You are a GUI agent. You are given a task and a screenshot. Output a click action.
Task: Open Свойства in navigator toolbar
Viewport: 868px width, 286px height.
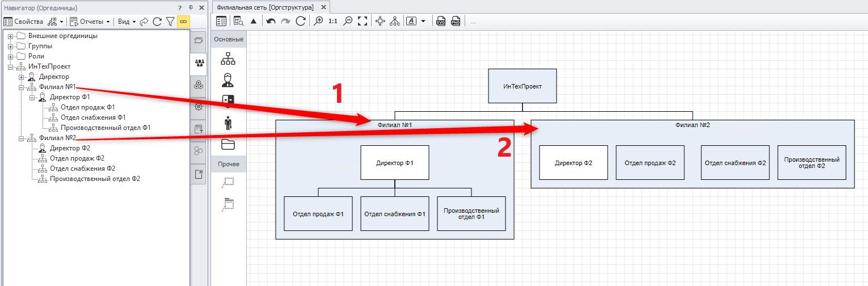pyautogui.click(x=24, y=22)
